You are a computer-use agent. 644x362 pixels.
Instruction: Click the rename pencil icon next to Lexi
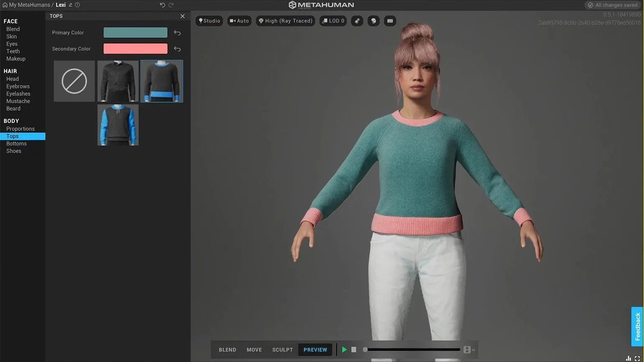(70, 5)
